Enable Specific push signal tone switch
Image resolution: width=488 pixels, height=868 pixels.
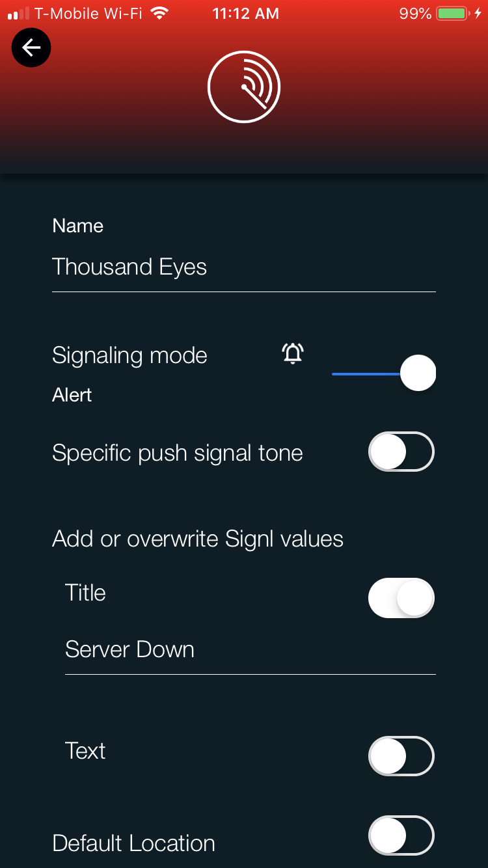coord(401,452)
